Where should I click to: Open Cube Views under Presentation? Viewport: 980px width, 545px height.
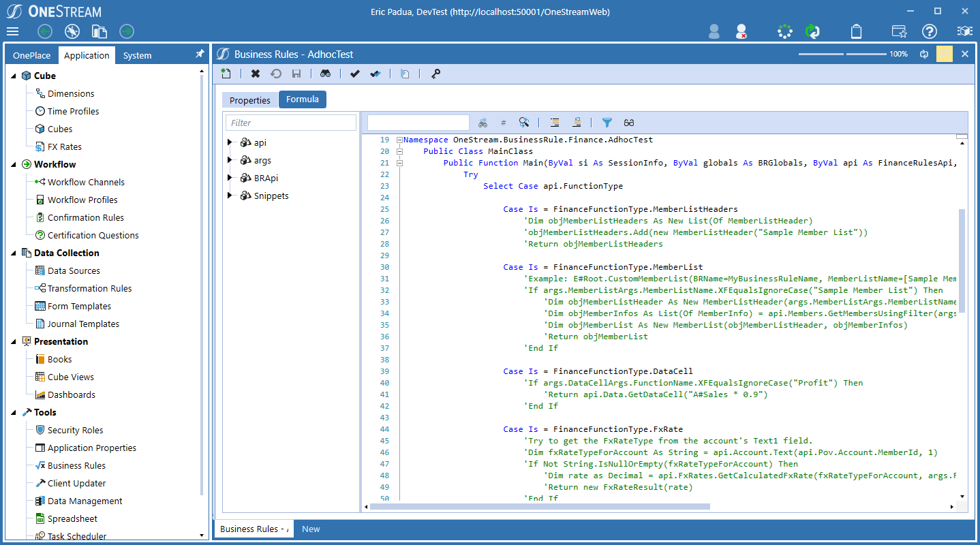[71, 377]
